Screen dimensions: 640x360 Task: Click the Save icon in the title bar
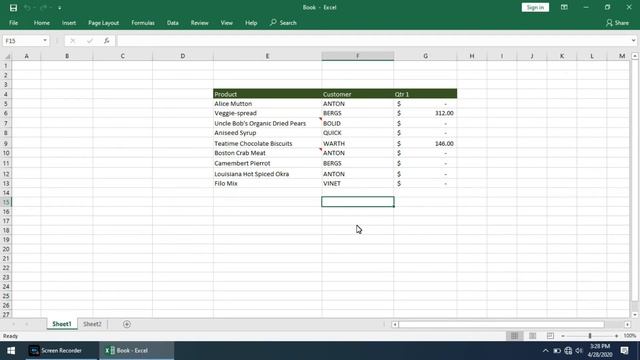13,8
